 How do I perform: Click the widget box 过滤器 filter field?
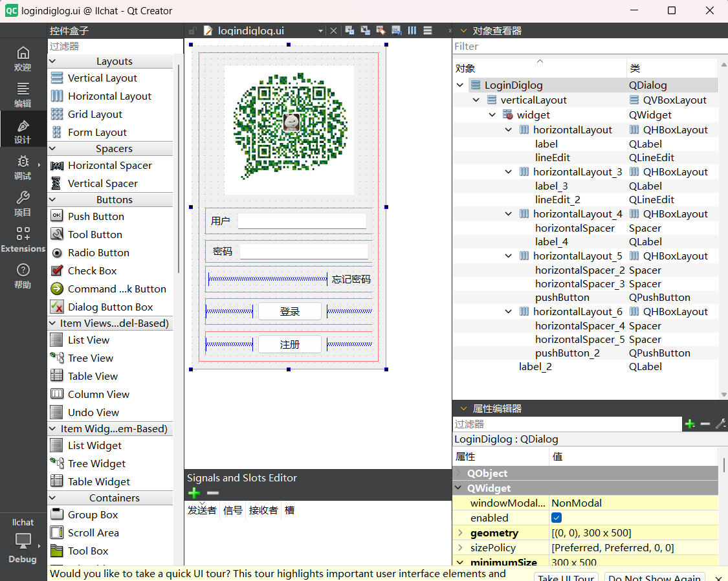pyautogui.click(x=115, y=47)
